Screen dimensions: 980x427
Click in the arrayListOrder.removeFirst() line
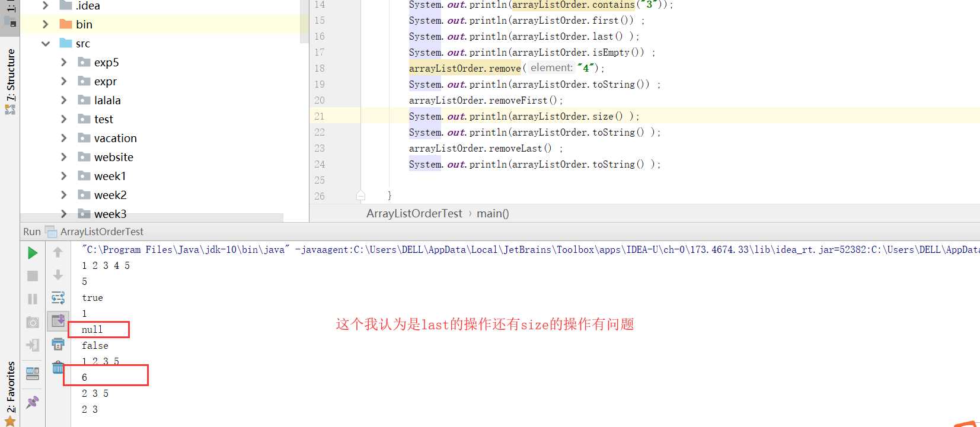pos(486,100)
